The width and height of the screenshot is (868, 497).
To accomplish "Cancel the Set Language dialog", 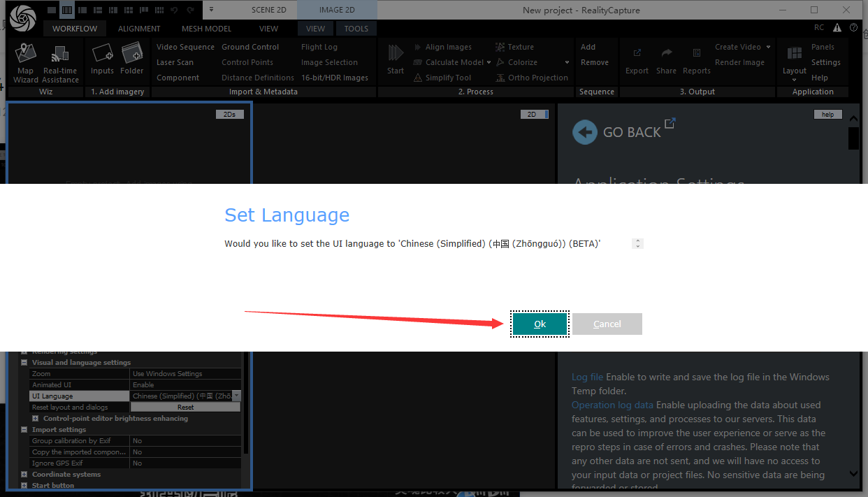I will coord(607,324).
